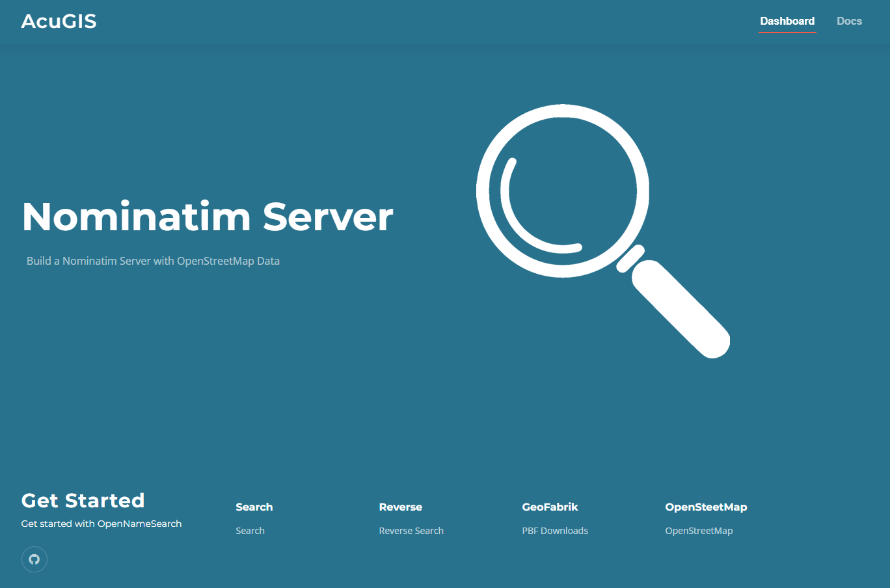Open the Docs menu item
This screenshot has width=890, height=588.
pyautogui.click(x=849, y=21)
